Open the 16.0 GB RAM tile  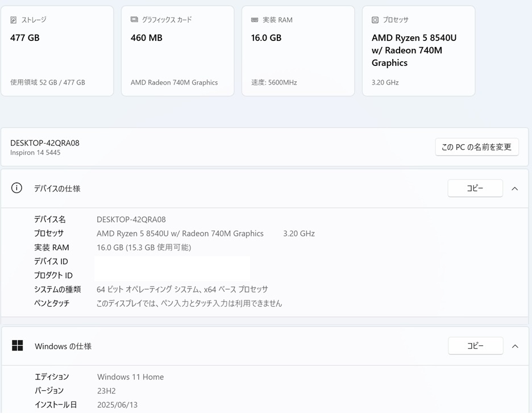(x=298, y=51)
